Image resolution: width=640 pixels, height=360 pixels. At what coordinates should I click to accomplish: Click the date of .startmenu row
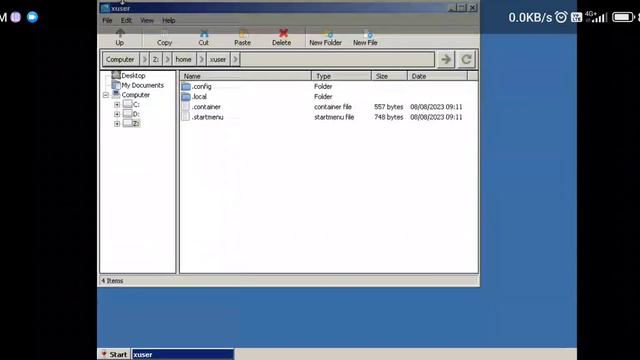coord(436,117)
